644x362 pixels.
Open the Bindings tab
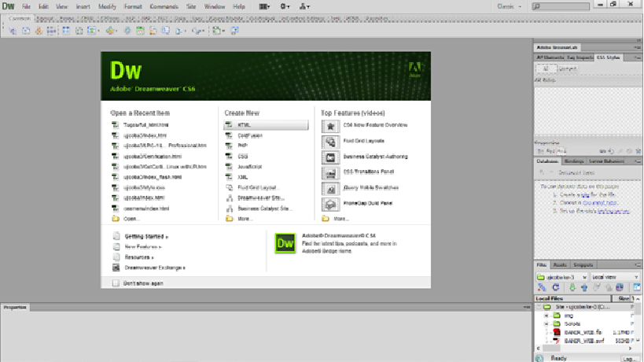tap(574, 161)
